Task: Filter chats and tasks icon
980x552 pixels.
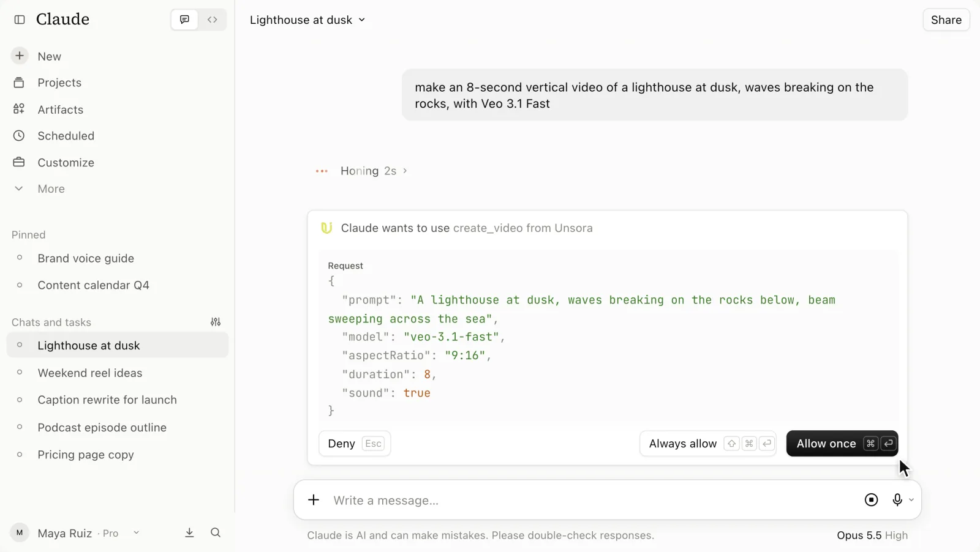Action: coord(216,322)
